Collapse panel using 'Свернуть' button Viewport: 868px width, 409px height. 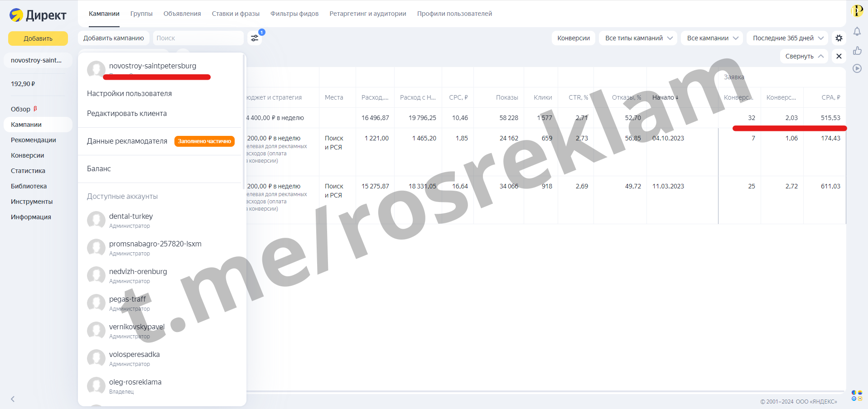pos(804,56)
